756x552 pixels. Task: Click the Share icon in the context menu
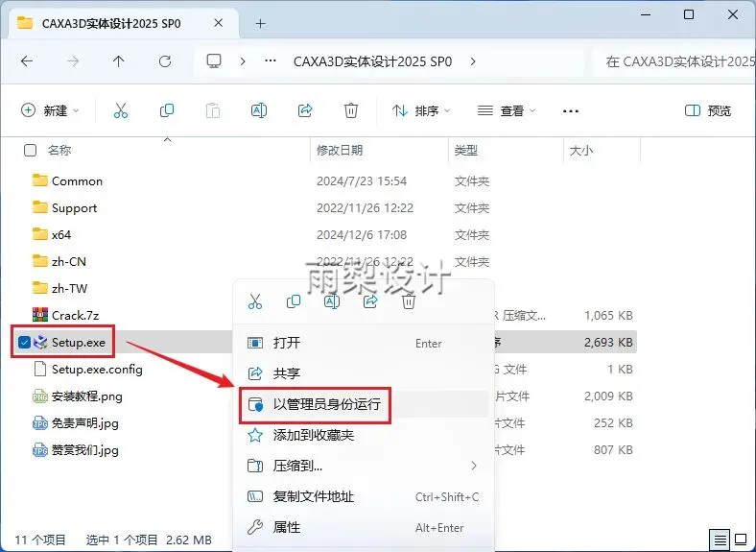point(370,301)
